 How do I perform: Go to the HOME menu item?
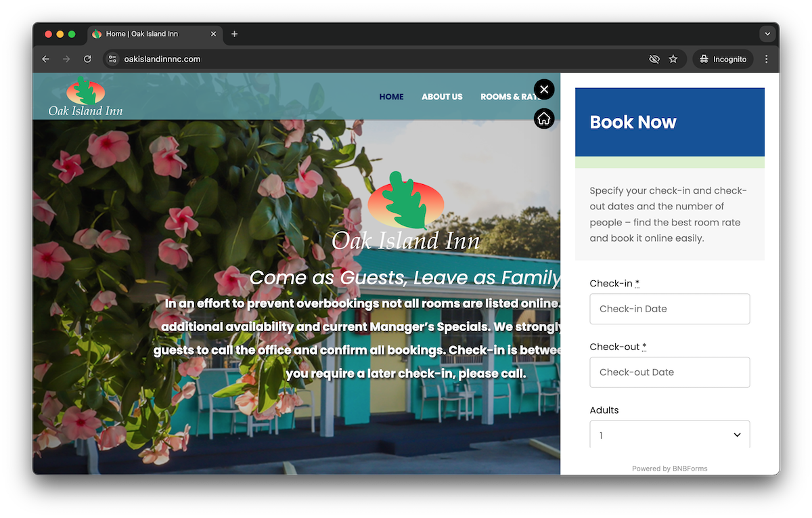391,97
